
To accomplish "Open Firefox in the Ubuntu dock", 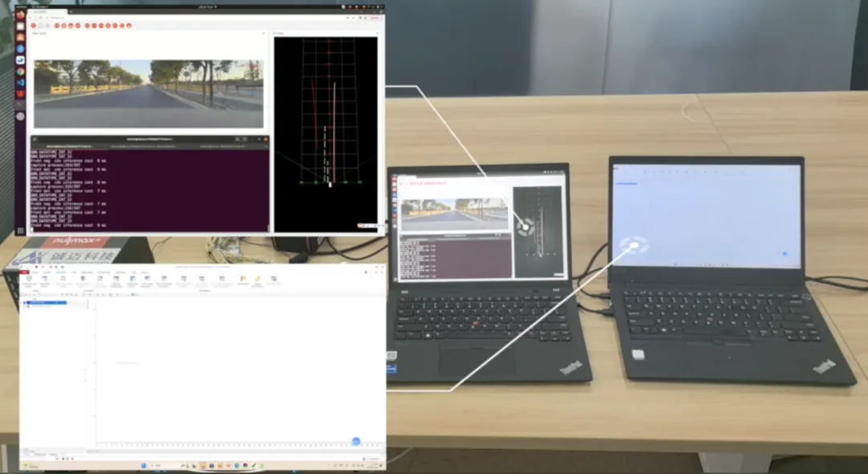I will (x=21, y=14).
